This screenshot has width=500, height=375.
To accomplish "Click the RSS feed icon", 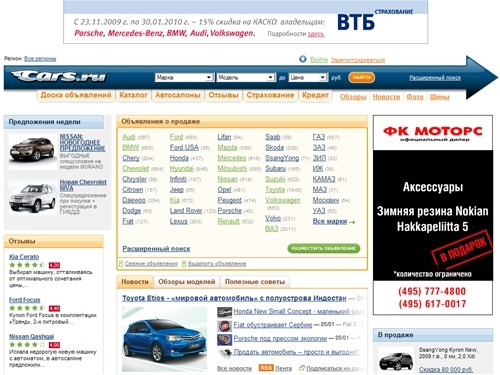I will click(266, 368).
